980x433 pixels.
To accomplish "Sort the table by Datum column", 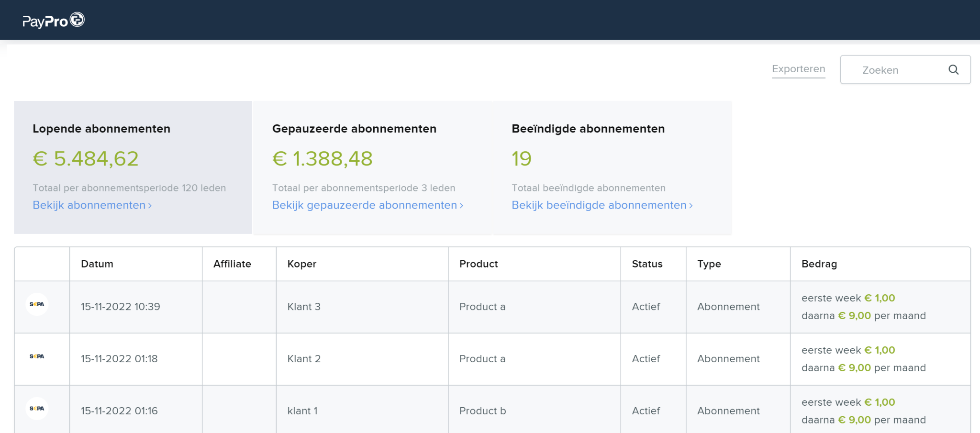I will coord(97,264).
